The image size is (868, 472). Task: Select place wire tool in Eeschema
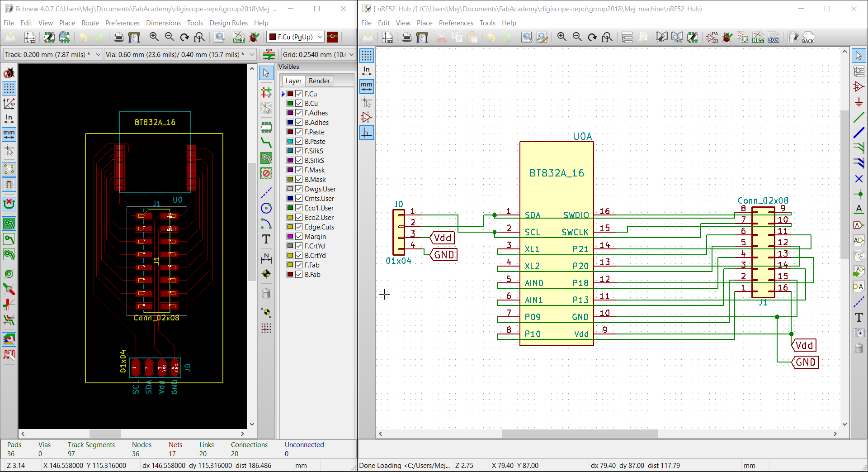[859, 118]
